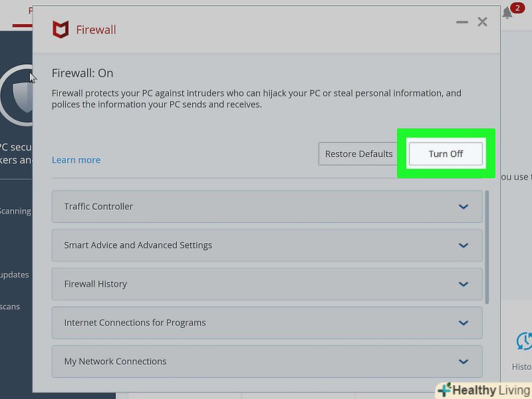Select the updates item in left sidebar
This screenshot has width=532, height=399.
(15, 275)
